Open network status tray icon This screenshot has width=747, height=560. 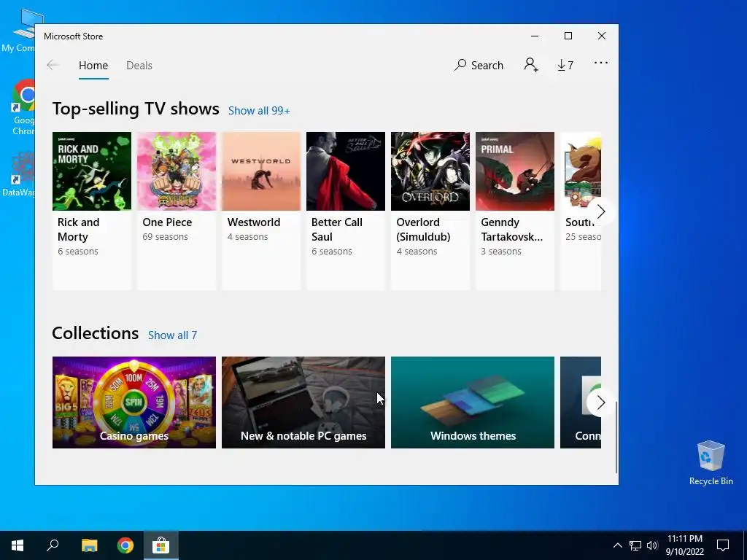tap(635, 545)
